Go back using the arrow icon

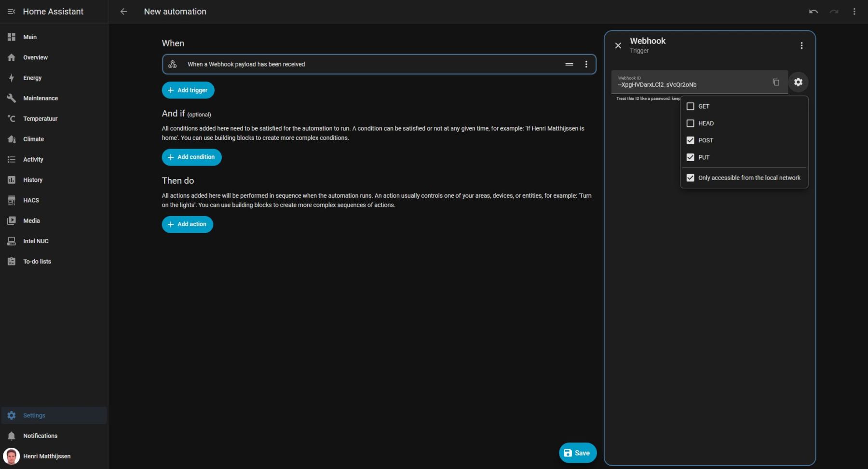124,12
